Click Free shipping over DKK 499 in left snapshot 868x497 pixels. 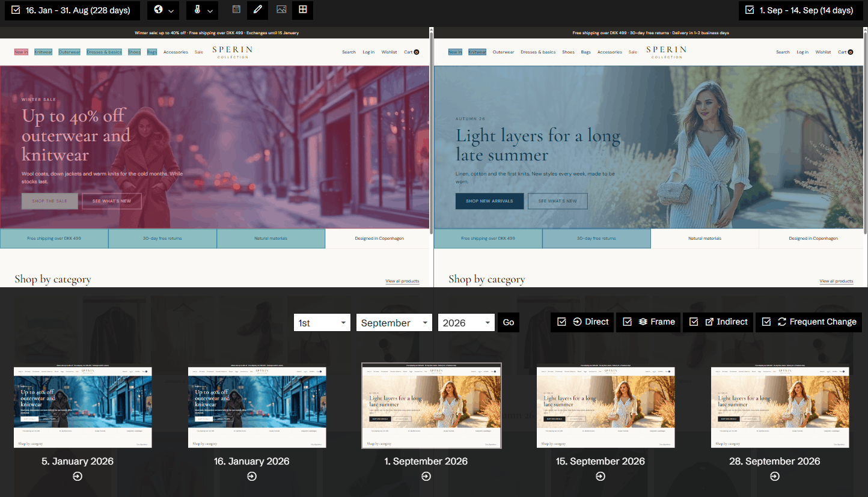(x=54, y=239)
